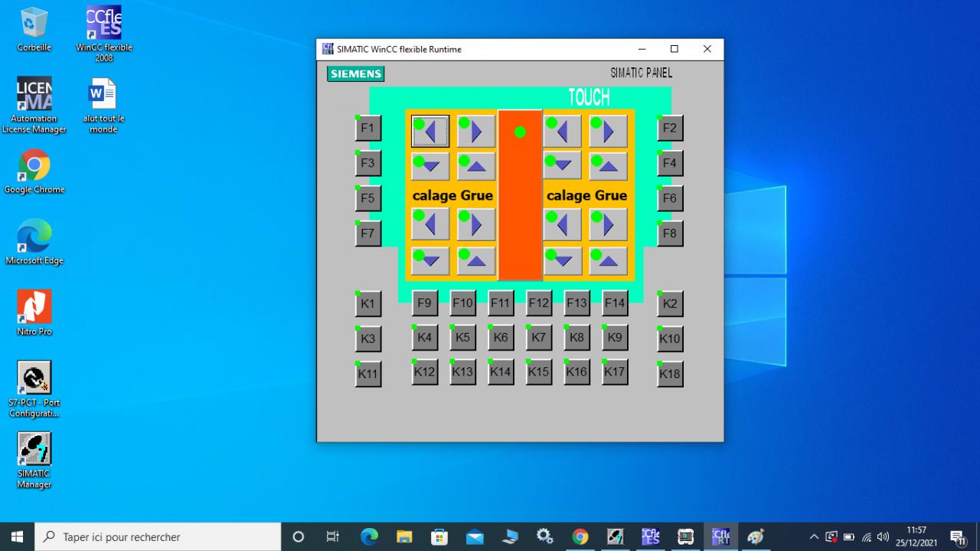Select the K7 key on the panel

539,337
